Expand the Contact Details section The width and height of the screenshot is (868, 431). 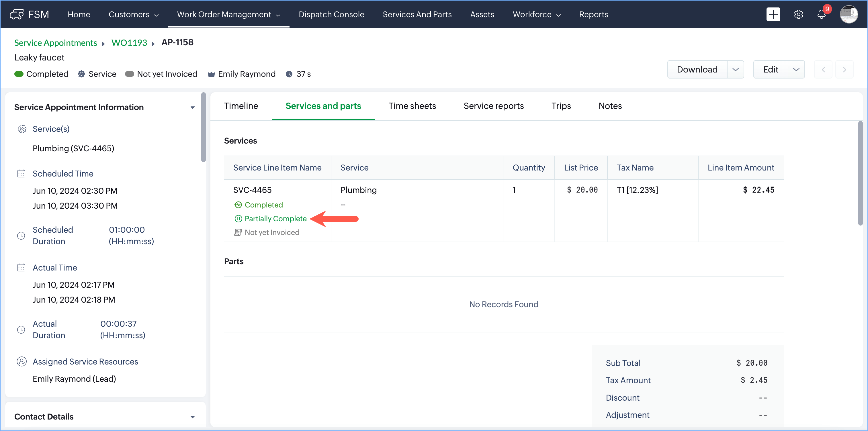(x=192, y=417)
